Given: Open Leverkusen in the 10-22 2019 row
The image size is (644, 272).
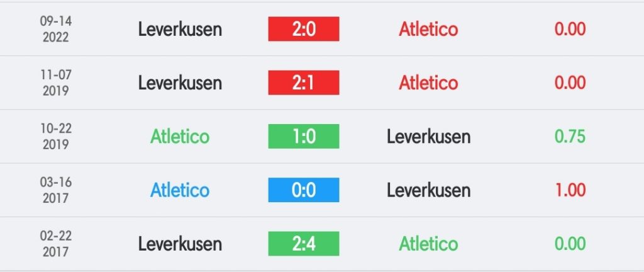Looking at the screenshot, I should 428,137.
